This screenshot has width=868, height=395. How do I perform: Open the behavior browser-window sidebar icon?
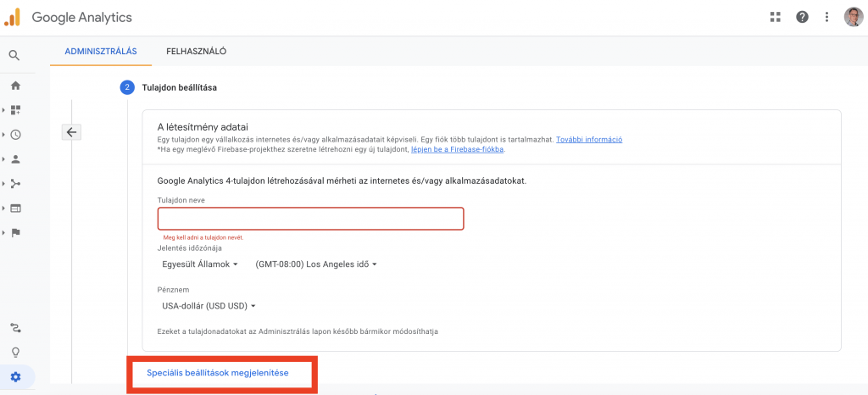(x=15, y=208)
